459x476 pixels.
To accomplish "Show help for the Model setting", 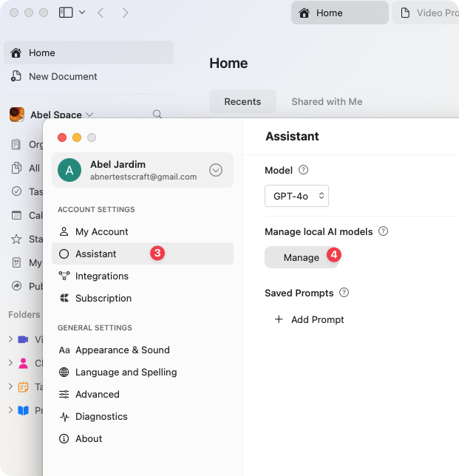I will [303, 170].
